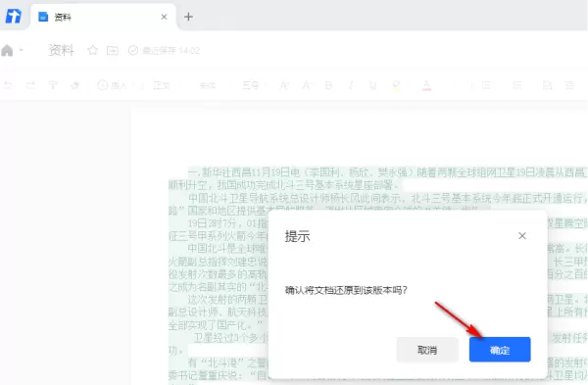Toggle italic formatting
Screen dimensions: 588x385
tap(351, 85)
